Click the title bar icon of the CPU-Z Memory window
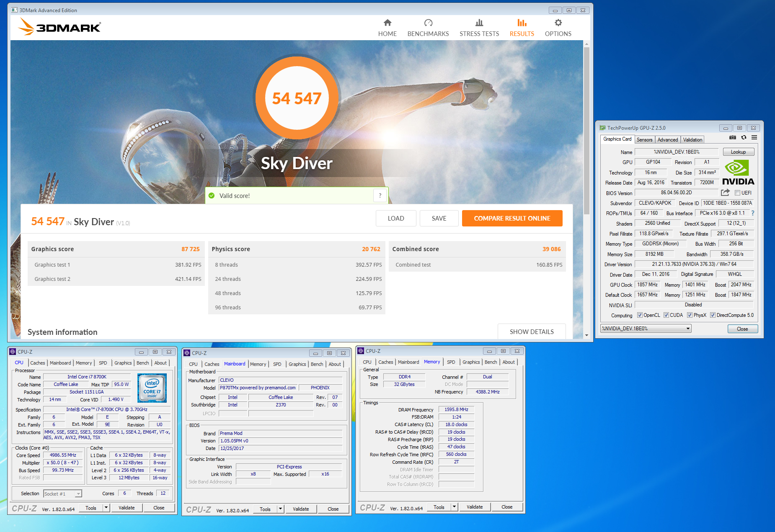Viewport: 775px width, 532px height. pyautogui.click(x=361, y=351)
